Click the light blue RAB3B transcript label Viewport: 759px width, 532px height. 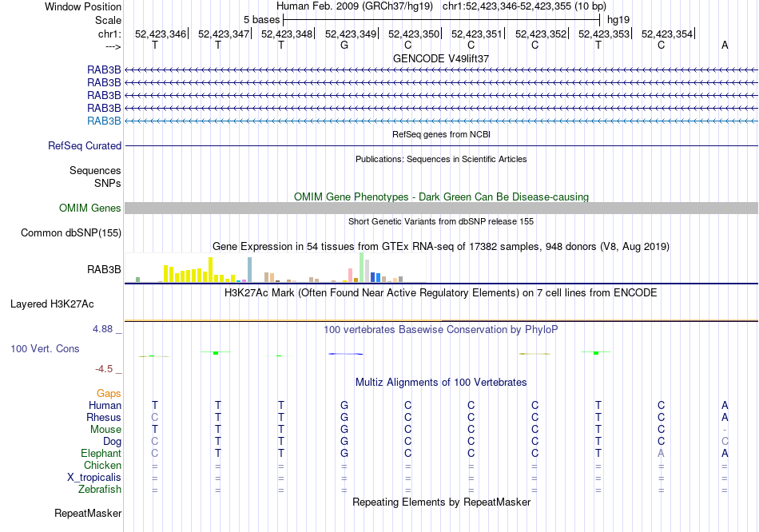(x=104, y=121)
